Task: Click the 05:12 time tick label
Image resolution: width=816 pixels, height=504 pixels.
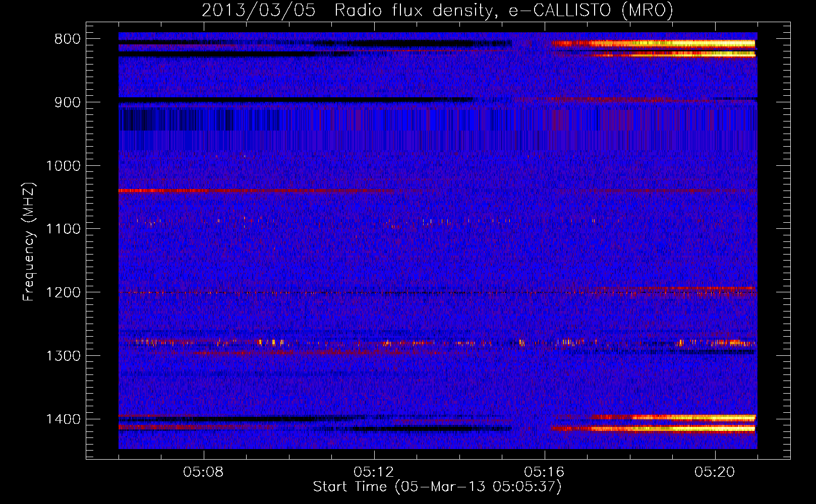Action: pos(374,472)
